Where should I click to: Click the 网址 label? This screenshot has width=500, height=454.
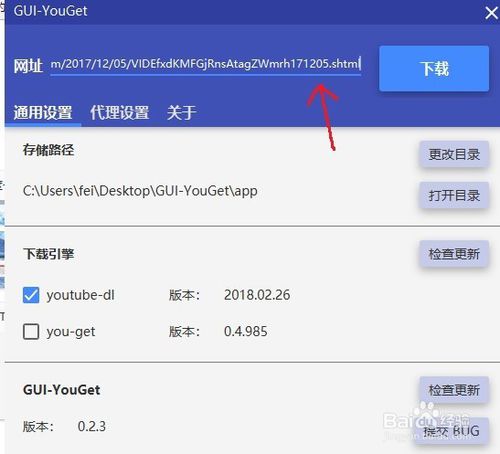(28, 66)
